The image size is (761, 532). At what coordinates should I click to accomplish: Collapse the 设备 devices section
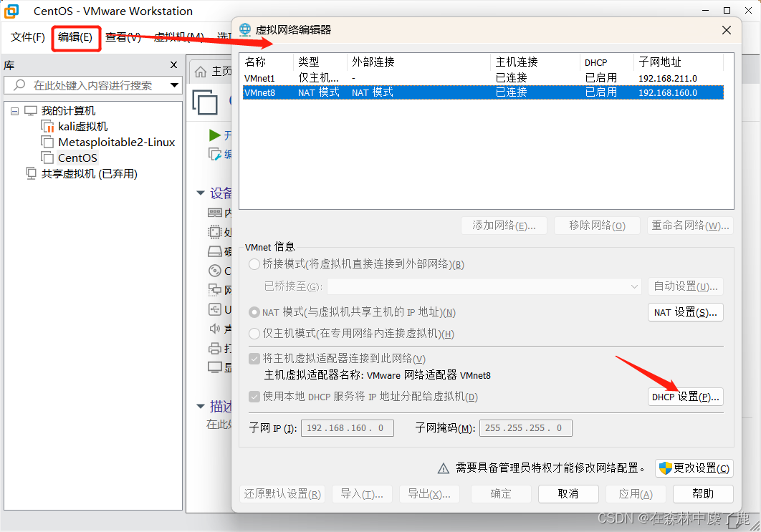(201, 193)
